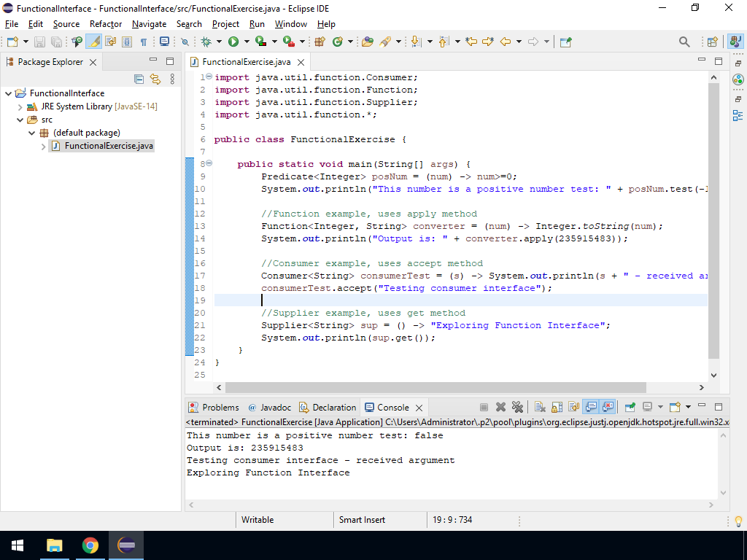Image resolution: width=747 pixels, height=560 pixels.
Task: Switch to the Problems tab
Action: (x=220, y=408)
